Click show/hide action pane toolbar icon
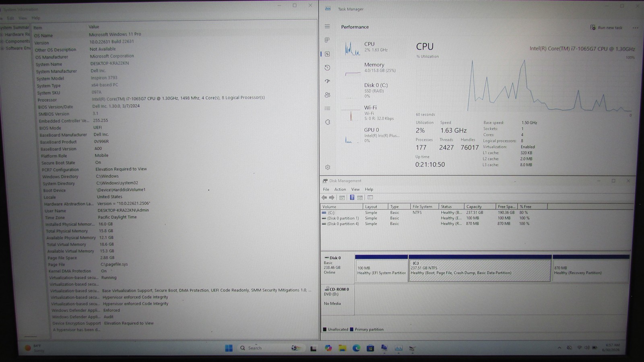 [x=360, y=197]
